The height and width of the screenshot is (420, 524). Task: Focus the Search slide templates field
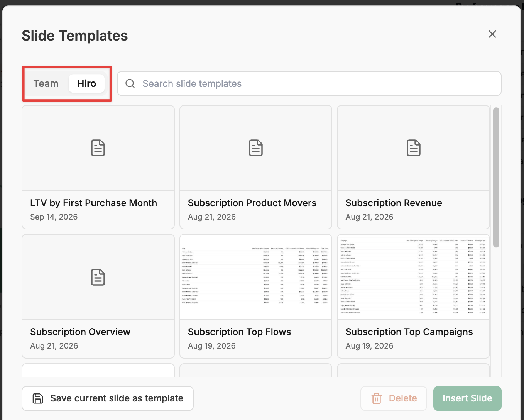[x=309, y=83]
